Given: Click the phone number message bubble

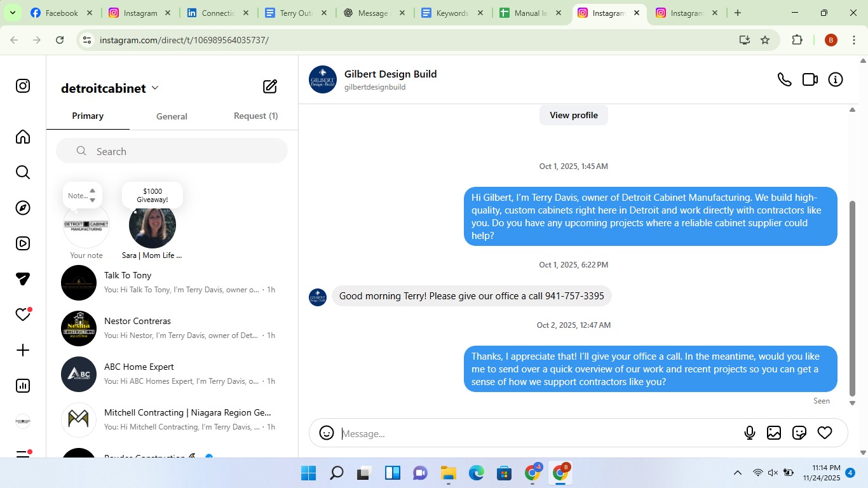Looking at the screenshot, I should 471,296.
